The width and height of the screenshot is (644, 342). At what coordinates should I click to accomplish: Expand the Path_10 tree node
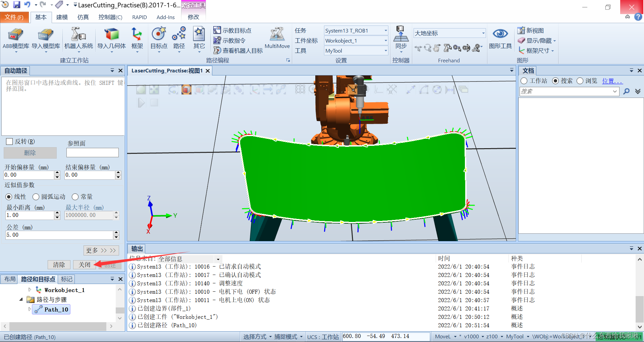pos(30,309)
